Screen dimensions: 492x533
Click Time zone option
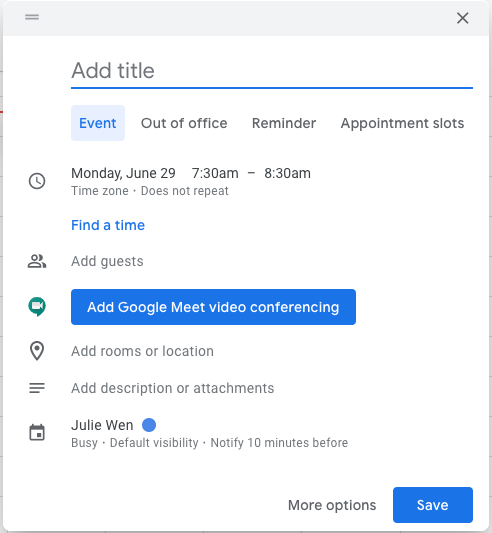point(100,191)
